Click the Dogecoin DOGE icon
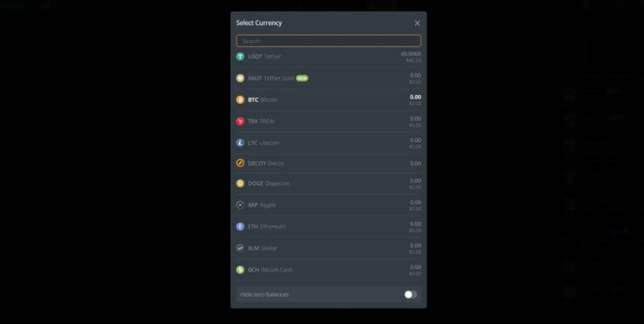 pos(240,184)
